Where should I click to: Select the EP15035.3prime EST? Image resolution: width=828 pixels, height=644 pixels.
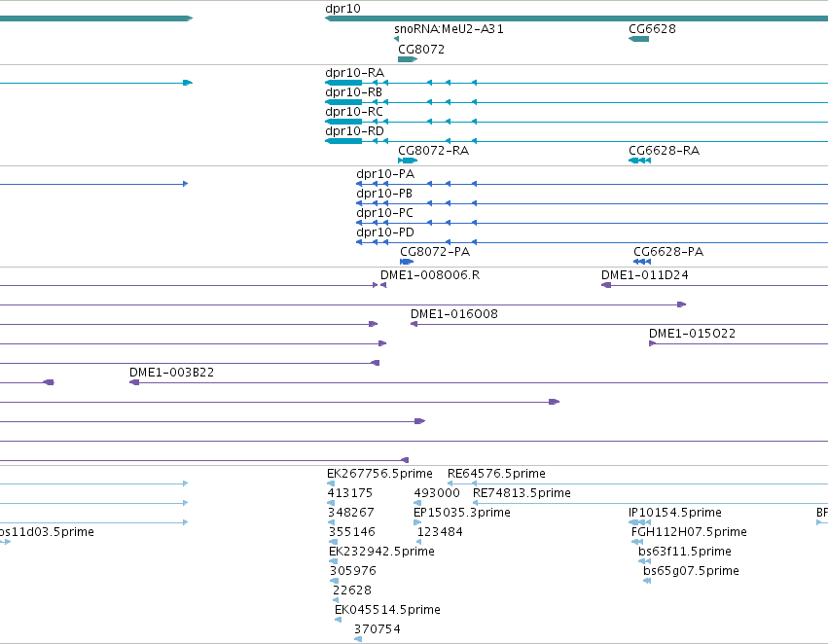pos(462,513)
